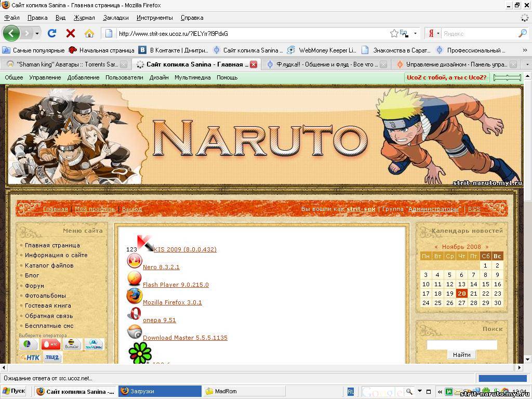Open the Правка menu
The height and width of the screenshot is (399, 532).
[37, 18]
